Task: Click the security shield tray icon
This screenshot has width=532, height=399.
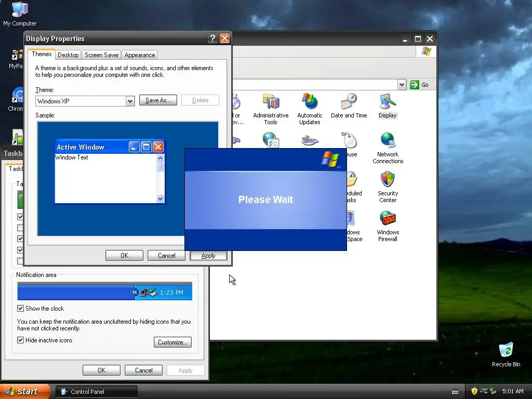Action: pyautogui.click(x=474, y=391)
